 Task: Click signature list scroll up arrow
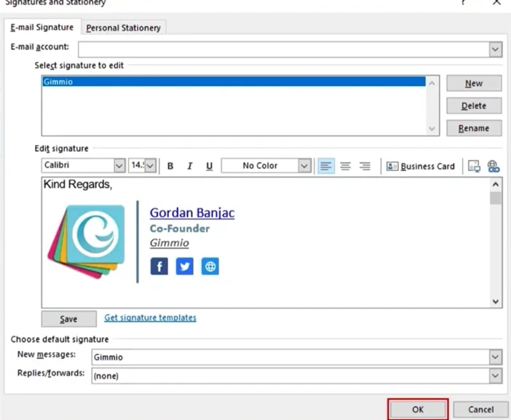[432, 83]
